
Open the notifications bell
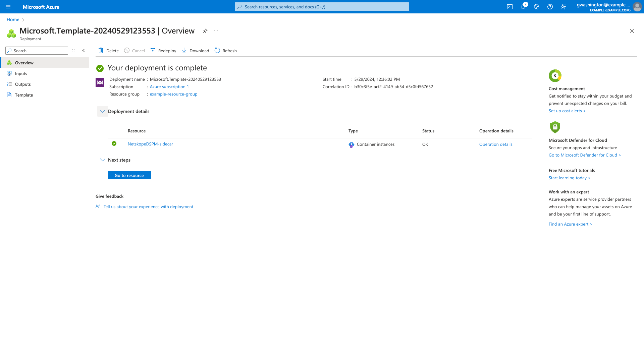pyautogui.click(x=523, y=7)
